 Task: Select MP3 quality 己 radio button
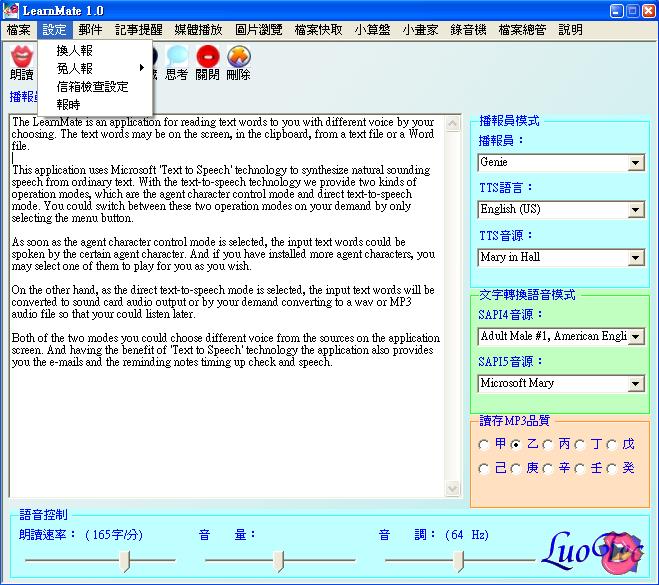[484, 469]
